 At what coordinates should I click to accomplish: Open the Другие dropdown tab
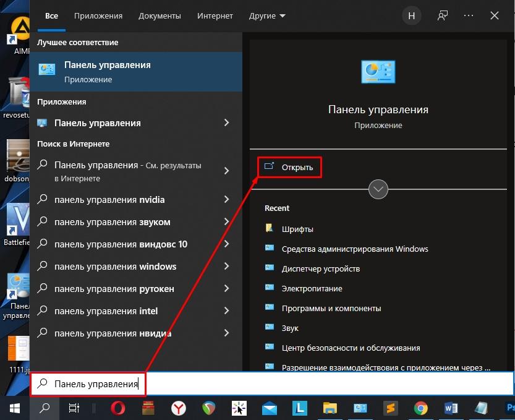click(x=267, y=16)
